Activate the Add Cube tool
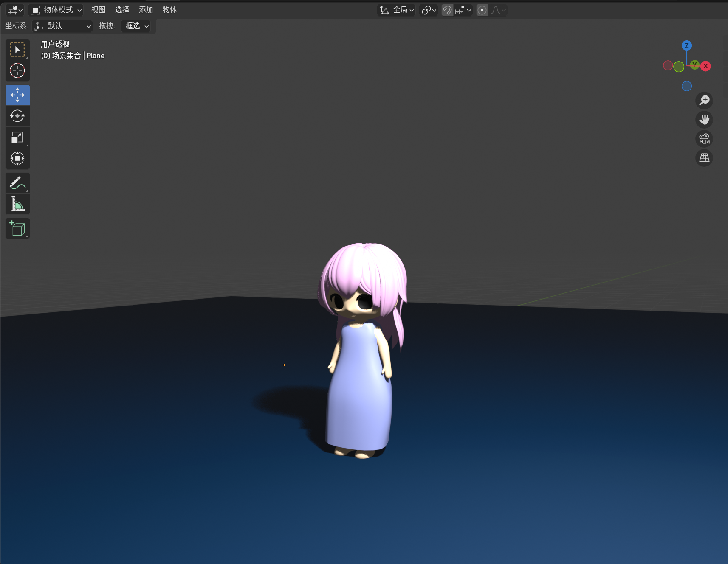Screen dimensions: 728x564 click(x=17, y=229)
